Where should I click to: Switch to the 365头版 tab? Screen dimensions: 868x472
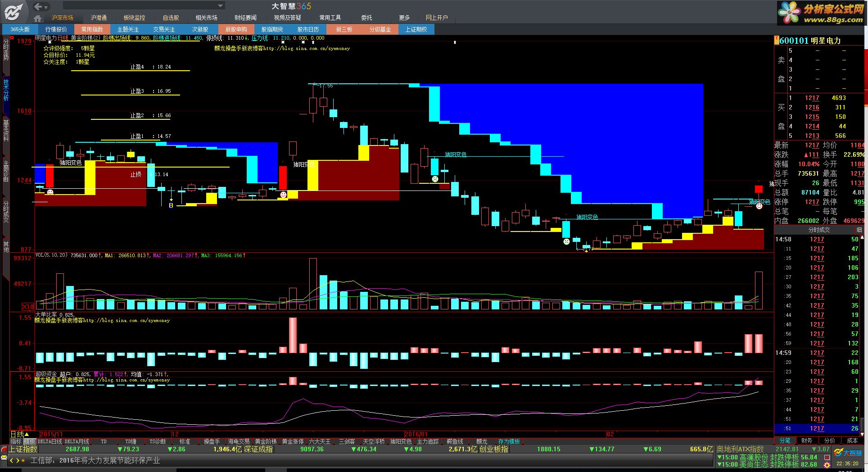tap(20, 29)
